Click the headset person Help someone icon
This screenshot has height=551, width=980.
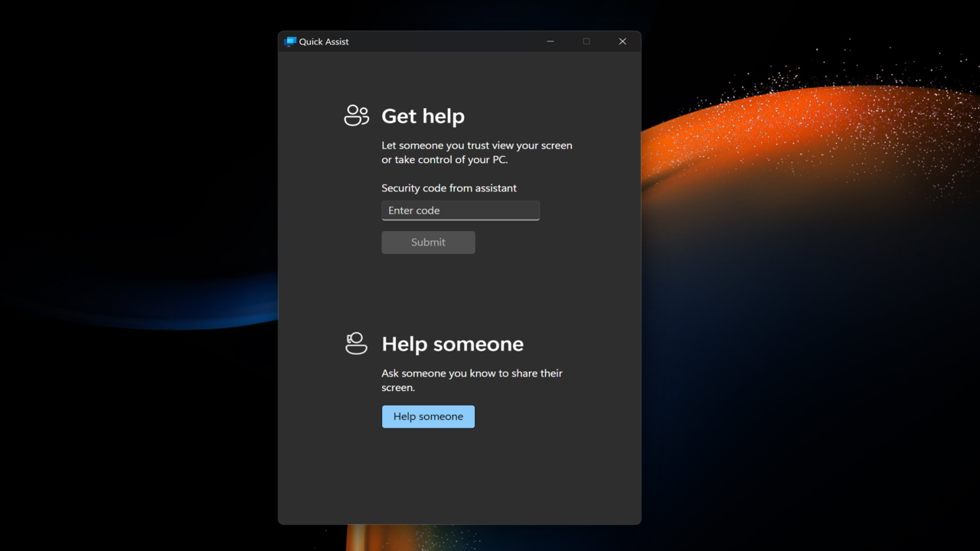[x=356, y=343]
